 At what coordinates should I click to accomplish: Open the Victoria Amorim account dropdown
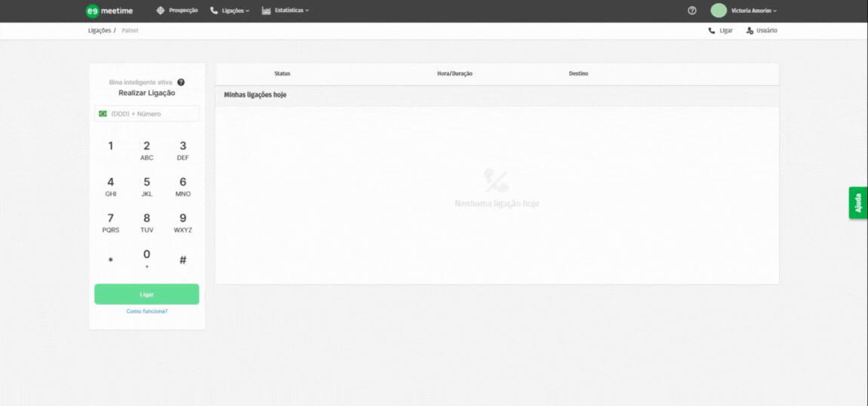coord(754,11)
